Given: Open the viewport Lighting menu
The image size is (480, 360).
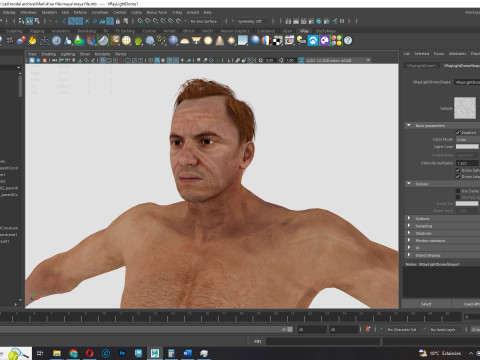Looking at the screenshot, I should (68, 54).
